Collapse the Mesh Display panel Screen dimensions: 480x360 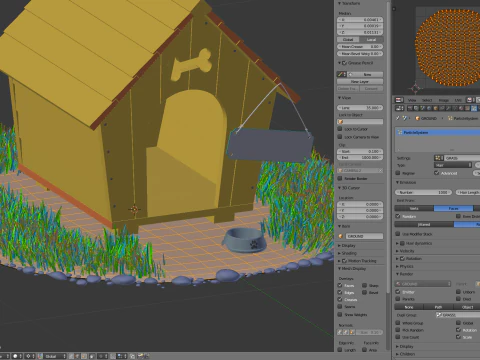(x=340, y=268)
